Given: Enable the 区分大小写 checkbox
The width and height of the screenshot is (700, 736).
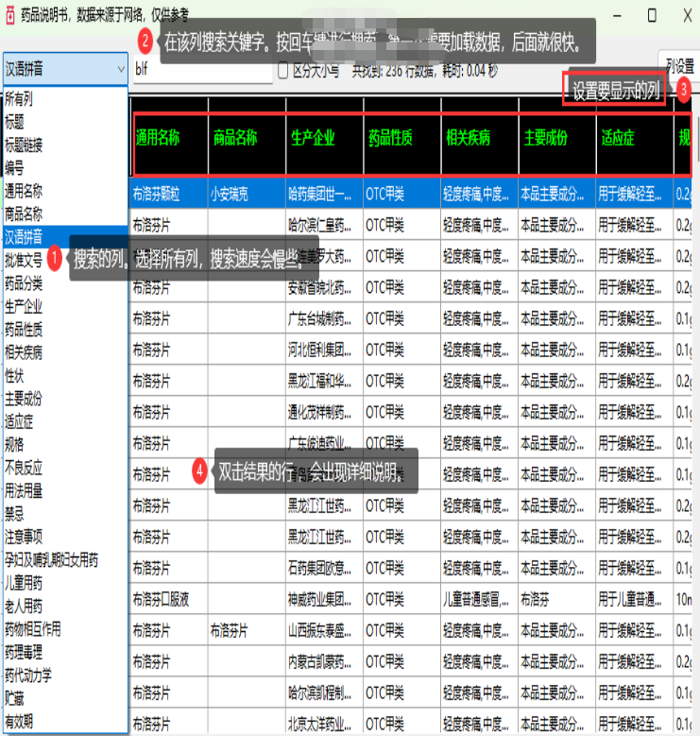Looking at the screenshot, I should [x=283, y=69].
